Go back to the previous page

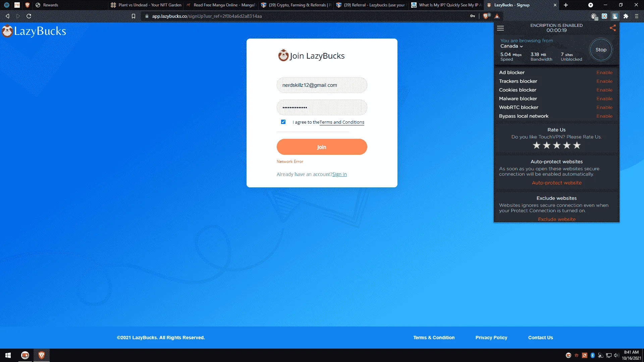(x=7, y=16)
